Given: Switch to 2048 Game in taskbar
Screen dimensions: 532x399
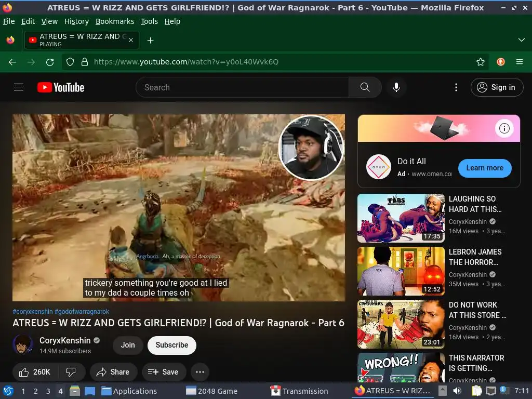Looking at the screenshot, I should tap(212, 391).
